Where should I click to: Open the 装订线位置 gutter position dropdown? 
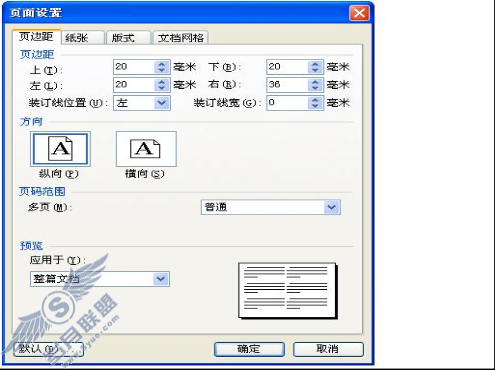pyautogui.click(x=142, y=103)
